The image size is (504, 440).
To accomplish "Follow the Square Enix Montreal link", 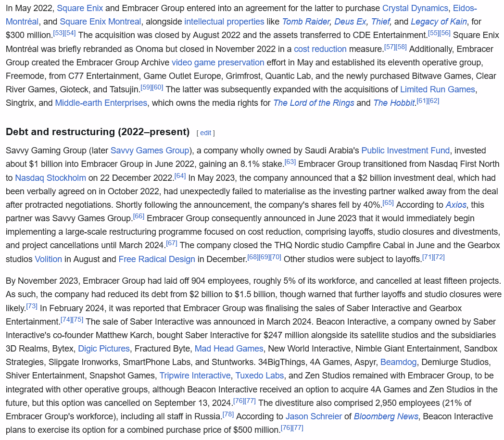I will tap(101, 22).
